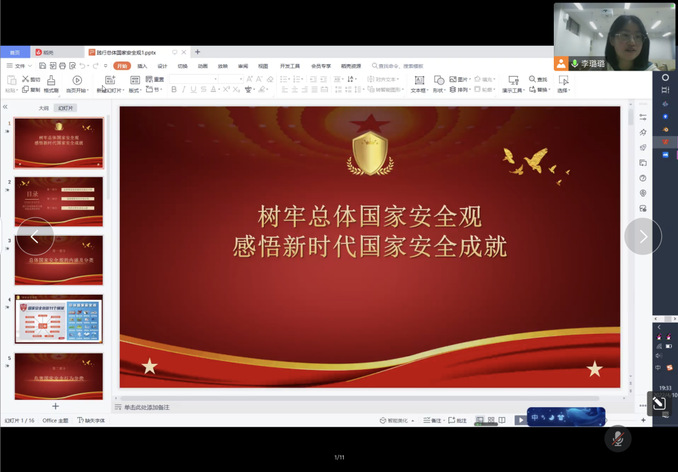The height and width of the screenshot is (472, 678).
Task: Toggle Italic formatting
Action: tap(184, 90)
